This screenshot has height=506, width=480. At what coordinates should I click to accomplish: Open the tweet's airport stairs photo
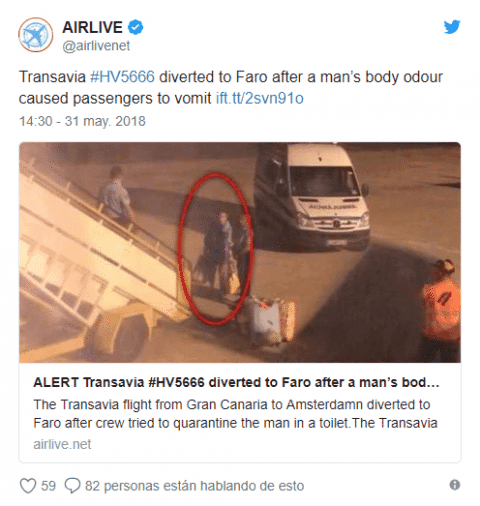point(240,252)
